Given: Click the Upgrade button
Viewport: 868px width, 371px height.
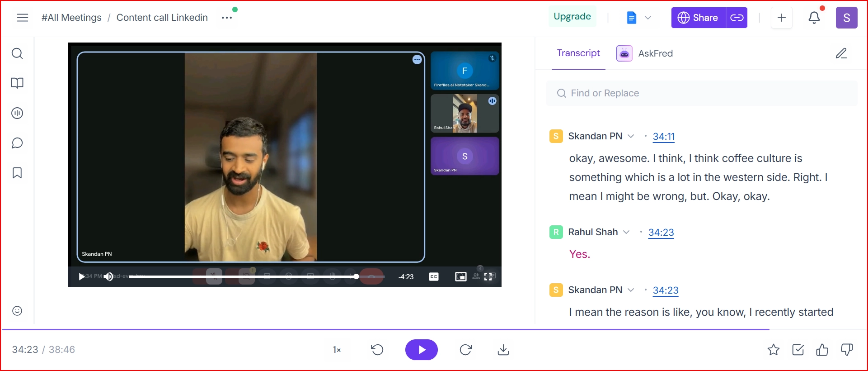Looking at the screenshot, I should [x=572, y=17].
